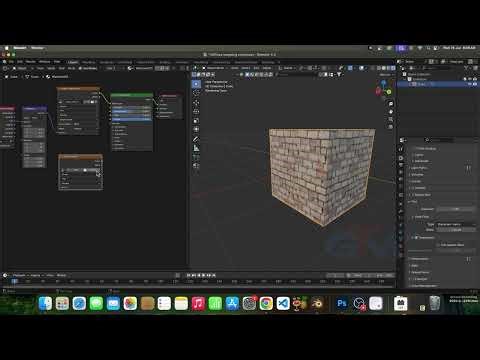480x360 pixels.
Task: Select the Rotate tool in viewport toolbar
Action: 196,111
